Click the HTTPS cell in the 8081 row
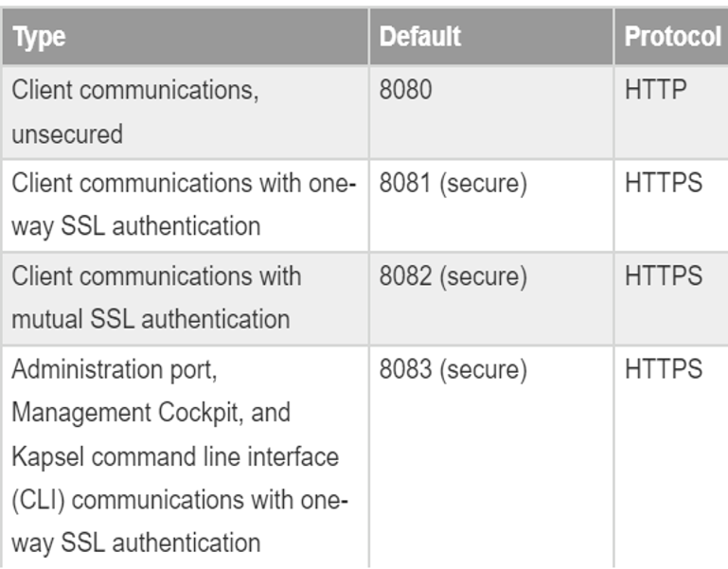This screenshot has width=728, height=569. pos(664,184)
